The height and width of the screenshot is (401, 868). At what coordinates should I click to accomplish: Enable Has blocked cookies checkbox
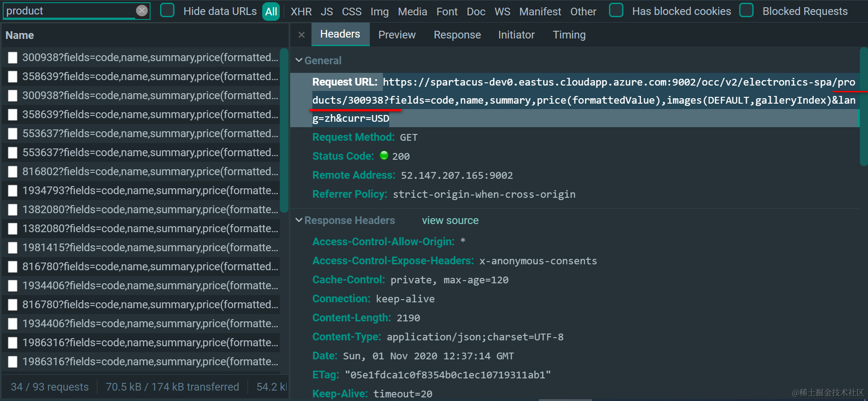[616, 10]
